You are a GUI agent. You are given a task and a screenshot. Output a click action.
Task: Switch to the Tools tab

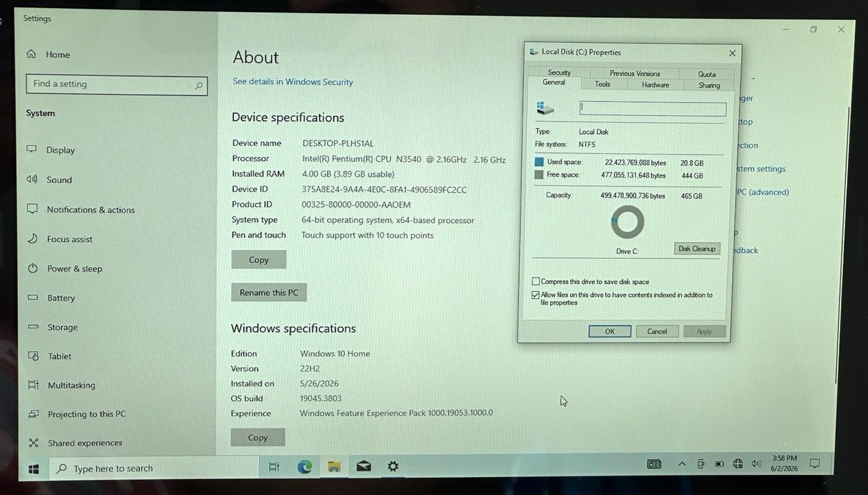tap(602, 84)
